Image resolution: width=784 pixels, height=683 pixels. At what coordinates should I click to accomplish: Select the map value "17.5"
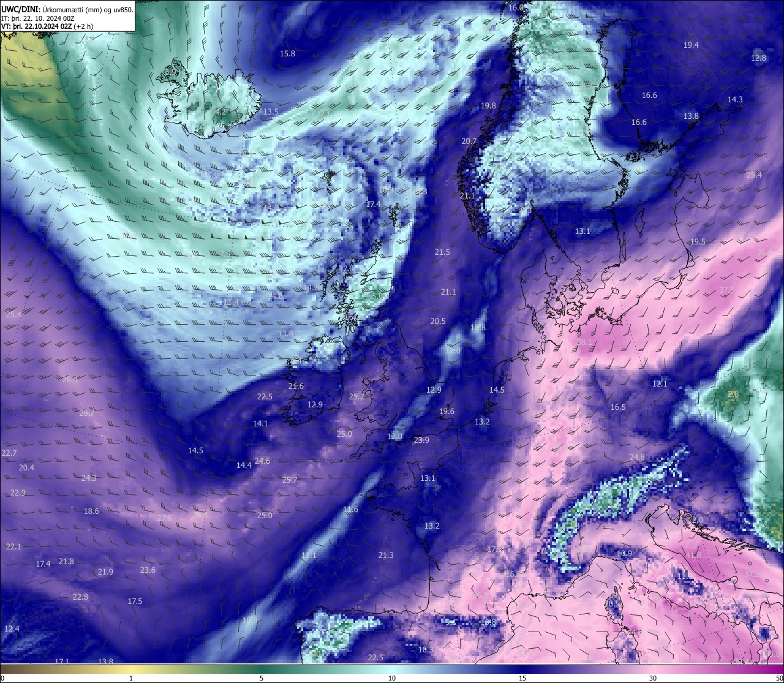(135, 601)
